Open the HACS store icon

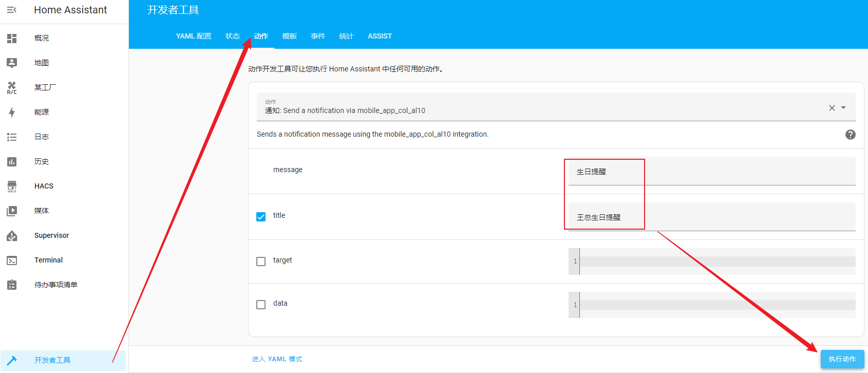(12, 186)
